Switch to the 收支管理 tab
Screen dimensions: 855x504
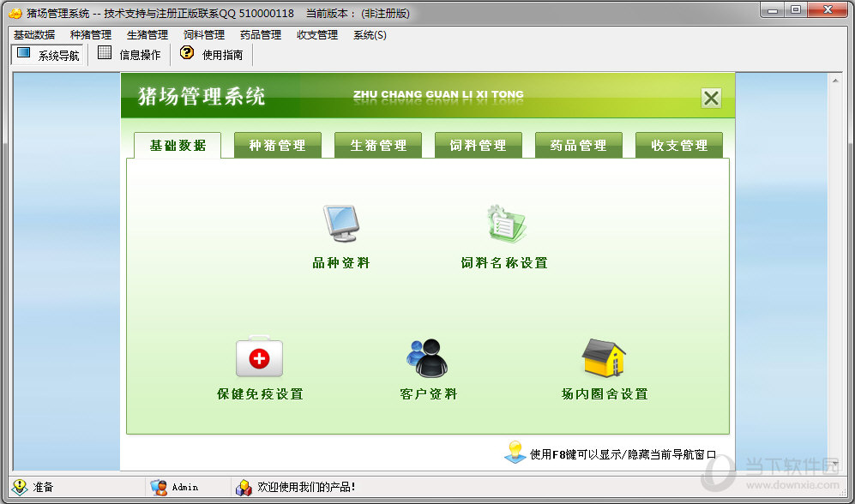click(x=679, y=146)
